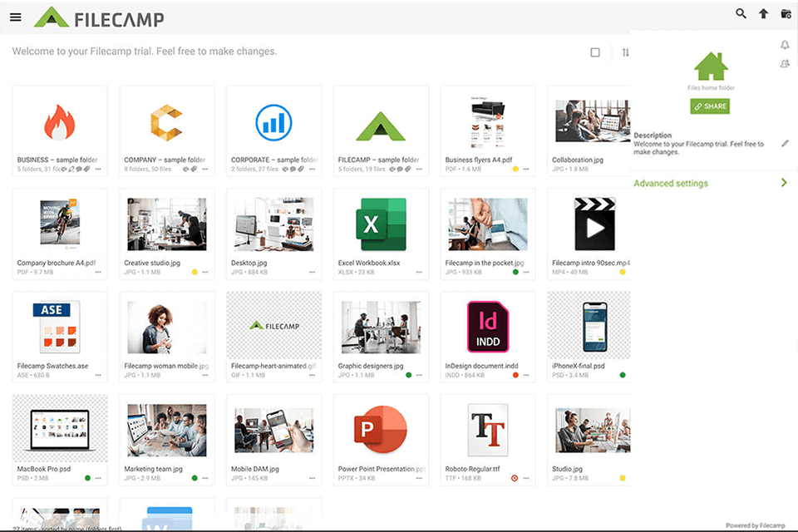Open more options for Excel Workbook.xlsx
The width and height of the screenshot is (798, 532).
click(x=419, y=273)
